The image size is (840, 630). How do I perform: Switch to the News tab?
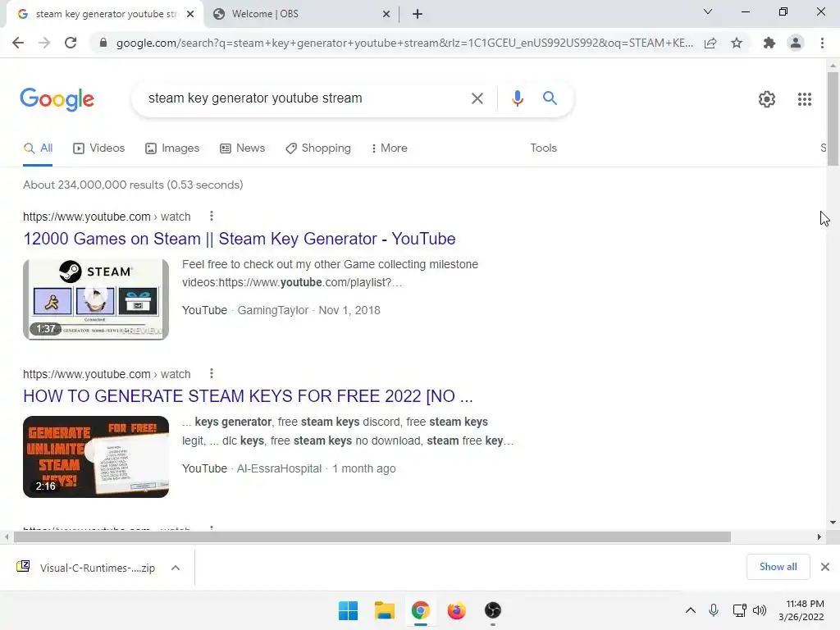click(x=243, y=148)
